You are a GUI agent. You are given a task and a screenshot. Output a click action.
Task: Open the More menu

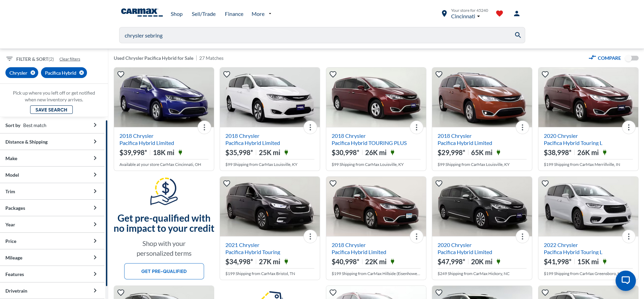tap(261, 14)
